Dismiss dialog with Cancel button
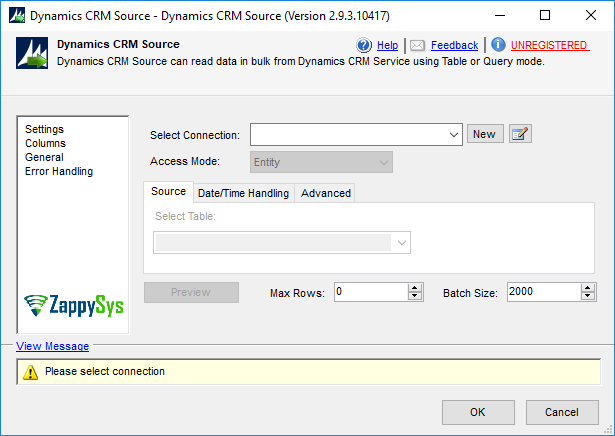This screenshot has width=615, height=436. click(x=562, y=412)
